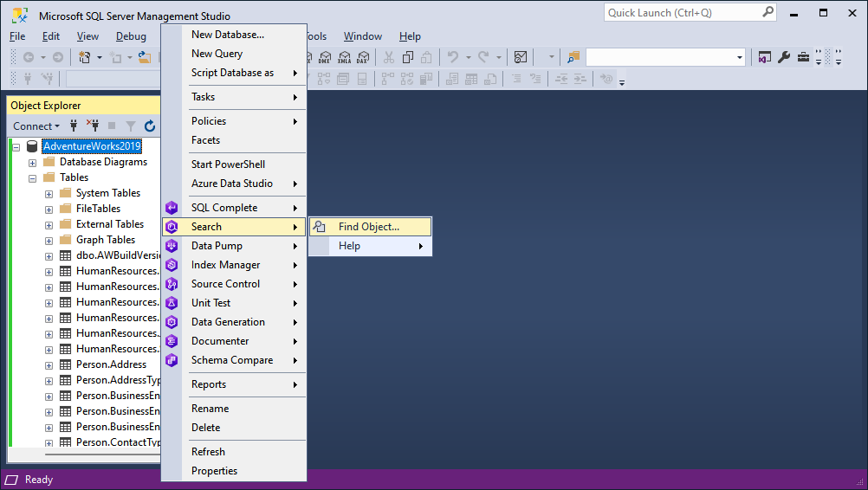Click the Refresh icon in Object Explorer
The height and width of the screenshot is (490, 868).
(150, 126)
